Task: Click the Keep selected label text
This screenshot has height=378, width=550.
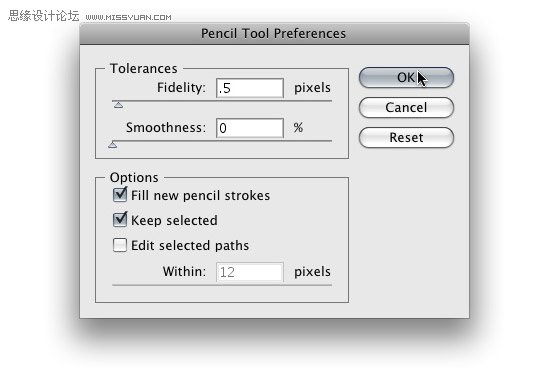Action: point(174,221)
